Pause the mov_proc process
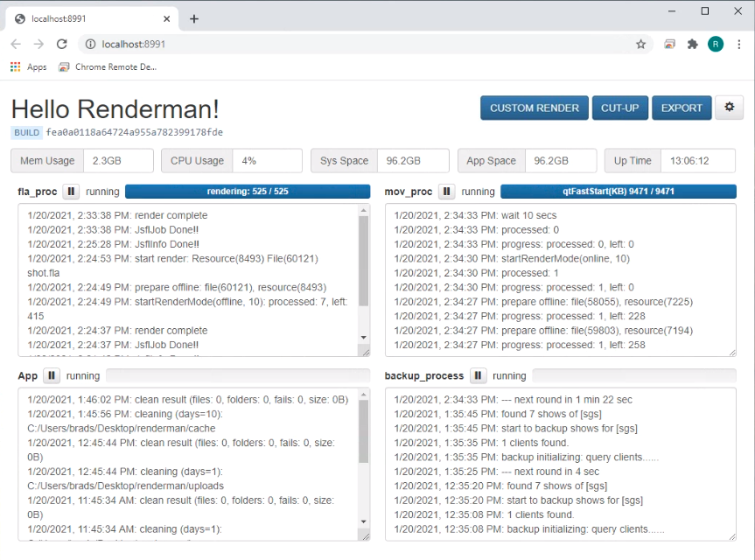The image size is (755, 560). [446, 192]
